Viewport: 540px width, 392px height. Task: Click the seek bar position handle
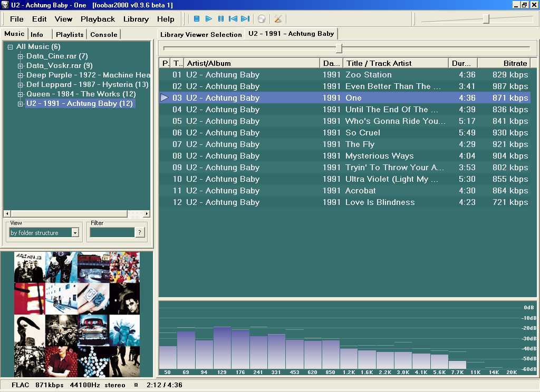click(339, 48)
